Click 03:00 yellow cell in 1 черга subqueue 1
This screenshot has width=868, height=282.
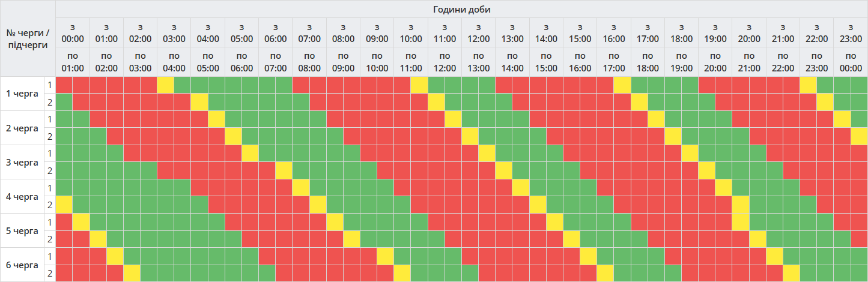point(165,85)
